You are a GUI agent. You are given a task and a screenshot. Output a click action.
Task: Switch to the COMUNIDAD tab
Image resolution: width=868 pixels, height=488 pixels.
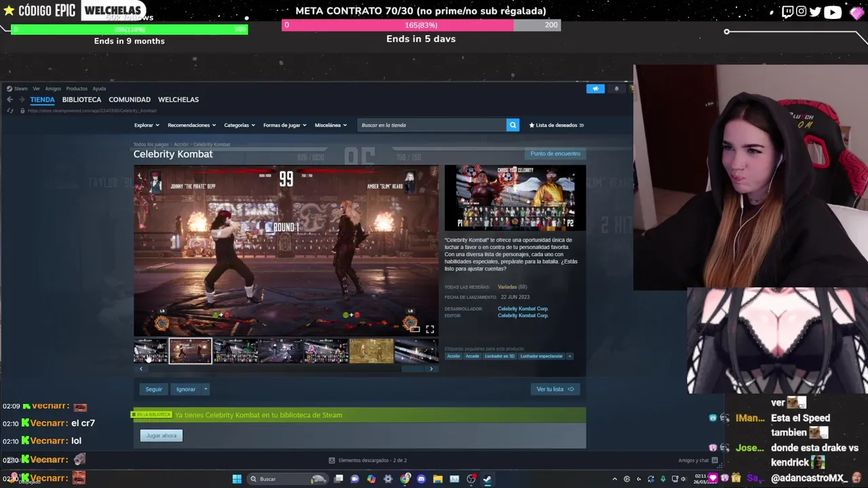point(130,100)
